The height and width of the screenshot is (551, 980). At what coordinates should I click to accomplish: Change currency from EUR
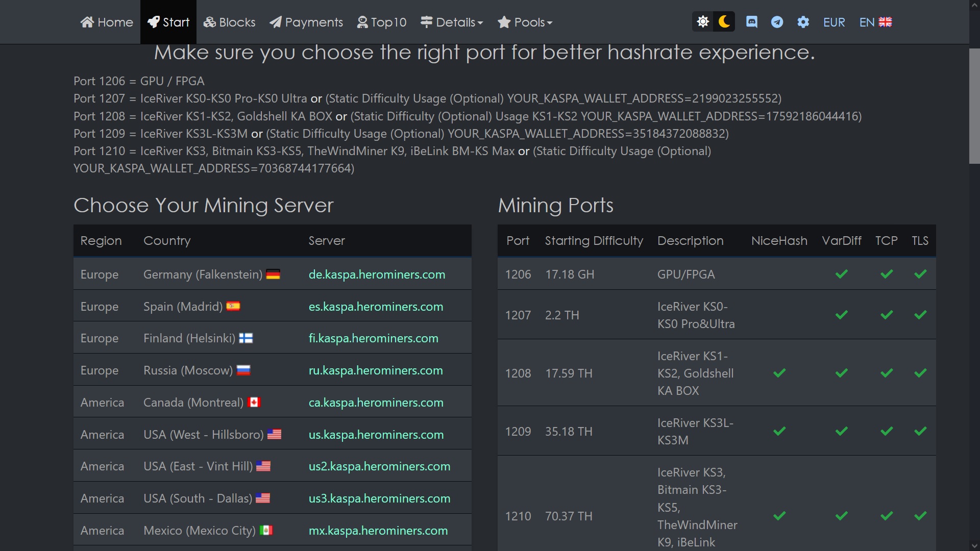tap(834, 22)
